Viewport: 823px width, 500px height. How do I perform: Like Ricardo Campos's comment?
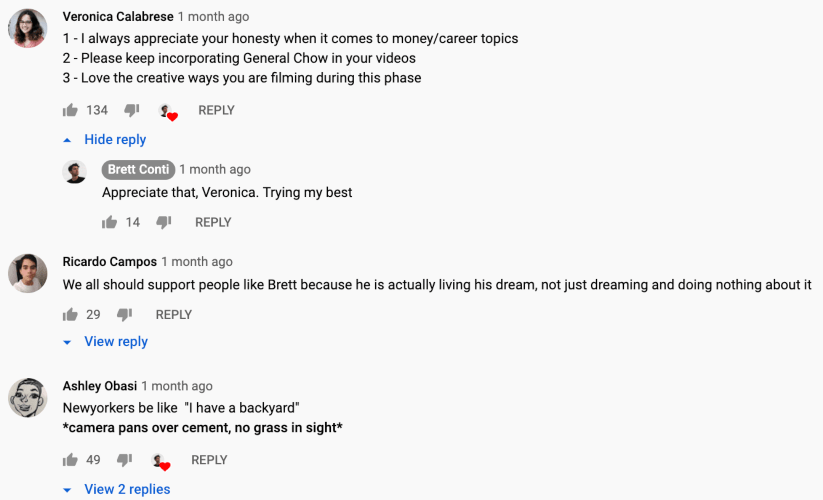pyautogui.click(x=70, y=314)
